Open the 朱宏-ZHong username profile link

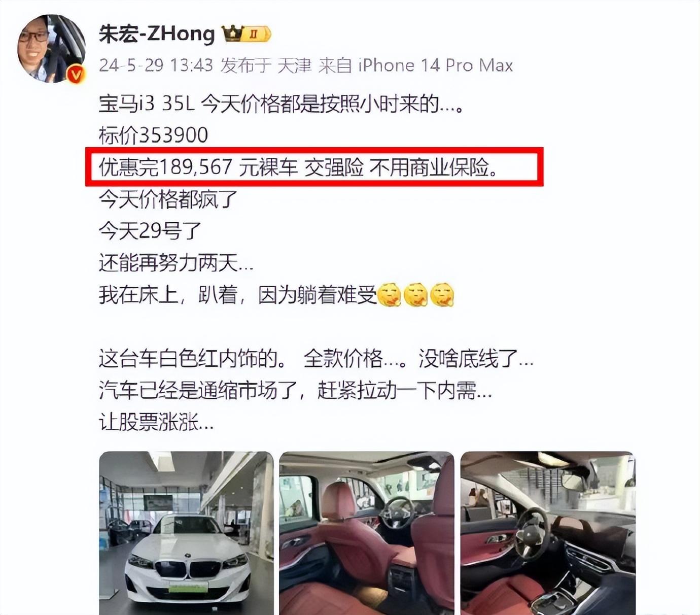point(157,34)
